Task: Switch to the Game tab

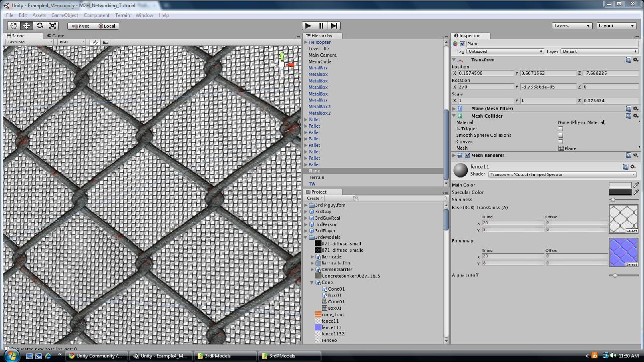Action: click(x=55, y=36)
